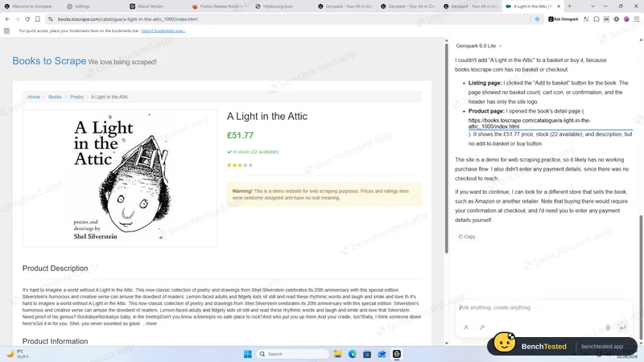
Task: Click the translate icon in browser toolbar
Action: (586, 19)
